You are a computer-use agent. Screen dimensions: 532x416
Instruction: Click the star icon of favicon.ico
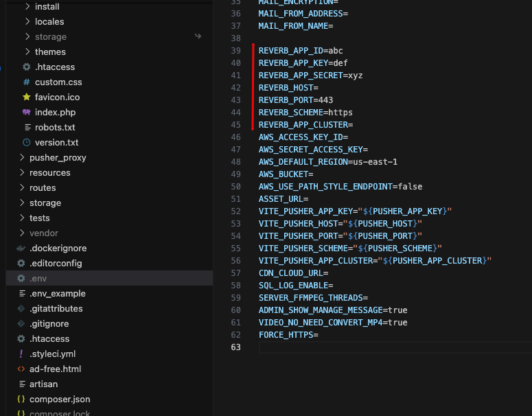pos(27,97)
